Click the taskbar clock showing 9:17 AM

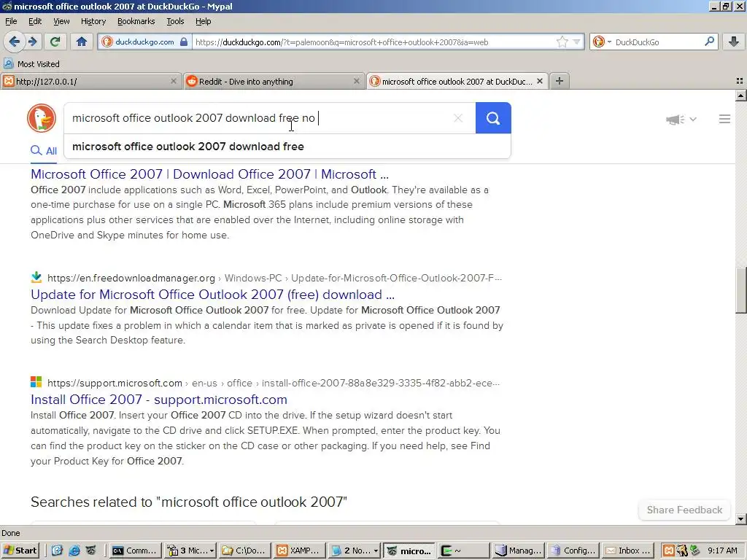pos(722,551)
